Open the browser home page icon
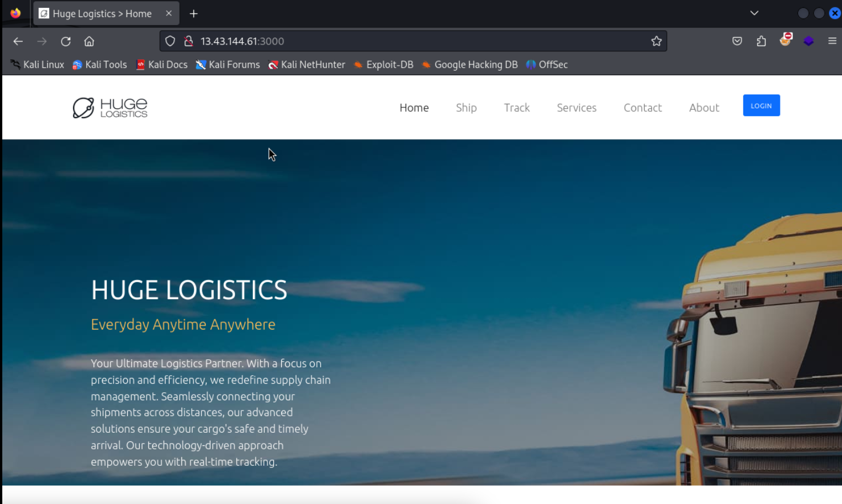Viewport: 842px width, 504px height. [x=89, y=41]
